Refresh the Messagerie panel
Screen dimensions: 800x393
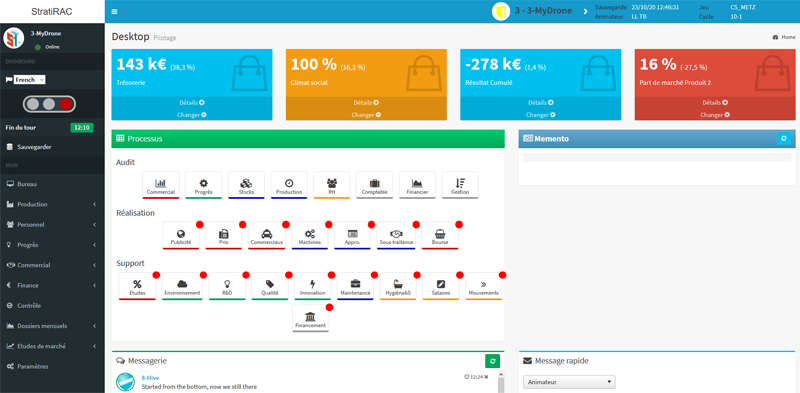[492, 361]
